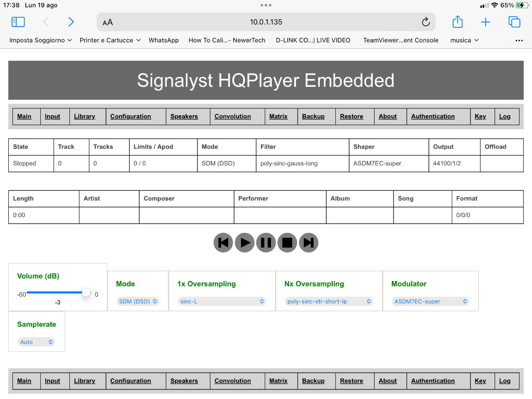Show Safari sidebar

click(x=18, y=22)
